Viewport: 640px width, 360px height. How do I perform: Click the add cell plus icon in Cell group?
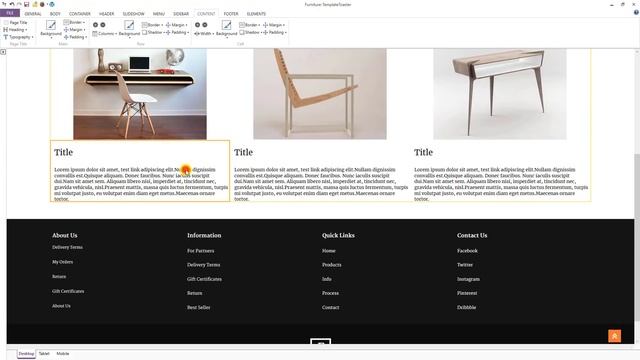coord(198,25)
